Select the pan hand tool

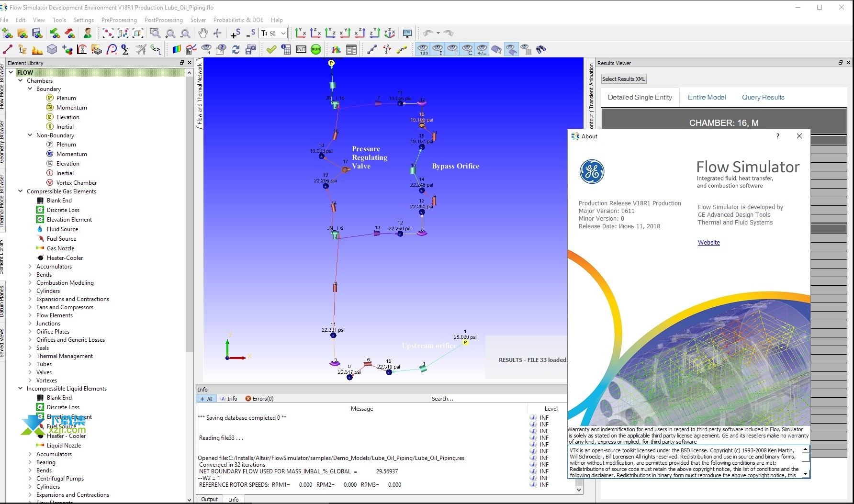coord(203,33)
